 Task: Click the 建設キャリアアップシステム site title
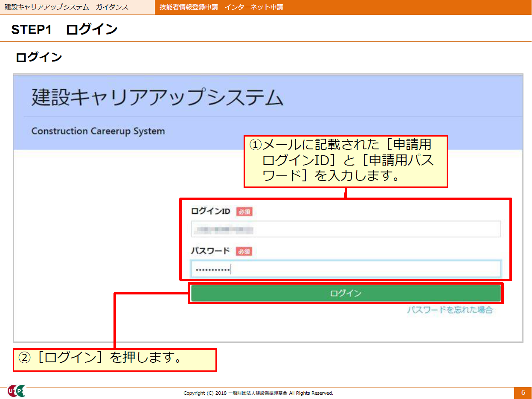pos(157,98)
